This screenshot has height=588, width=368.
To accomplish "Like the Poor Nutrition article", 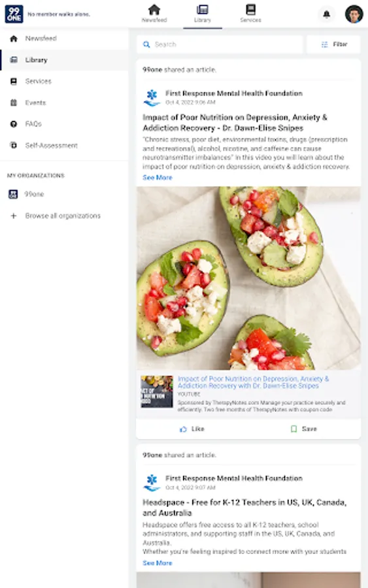I will (192, 429).
